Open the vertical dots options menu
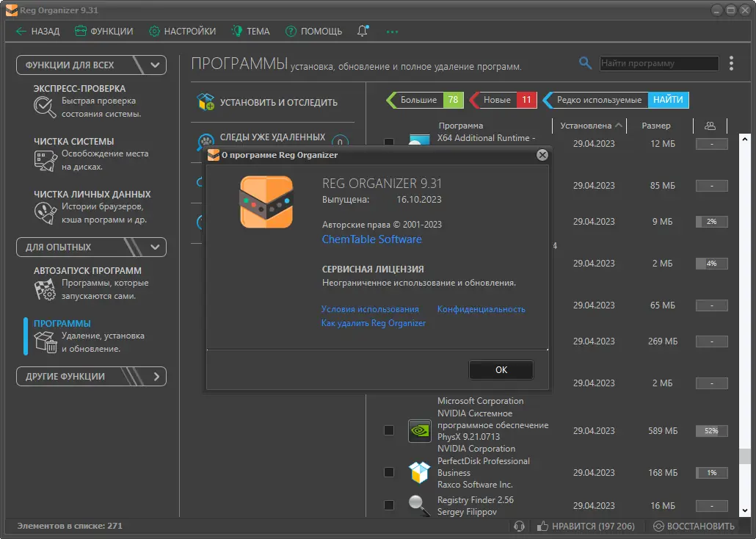Image resolution: width=756 pixels, height=539 pixels. pyautogui.click(x=731, y=63)
